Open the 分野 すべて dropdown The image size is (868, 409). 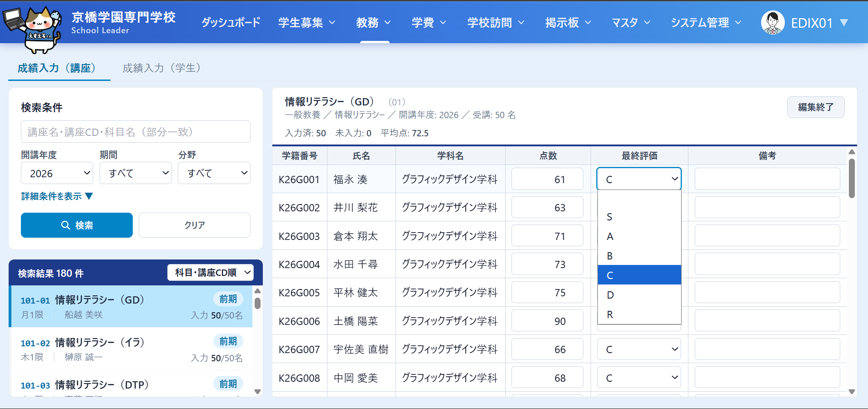[214, 173]
